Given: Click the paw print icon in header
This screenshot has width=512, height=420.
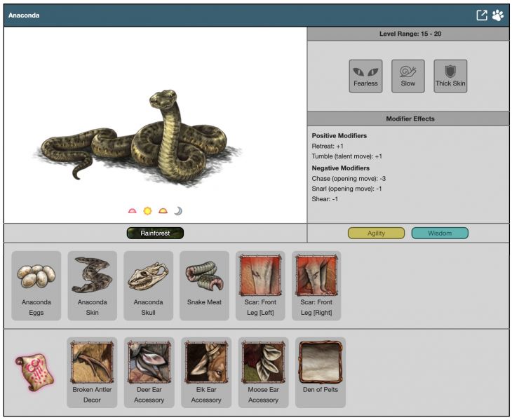Looking at the screenshot, I should 498,15.
